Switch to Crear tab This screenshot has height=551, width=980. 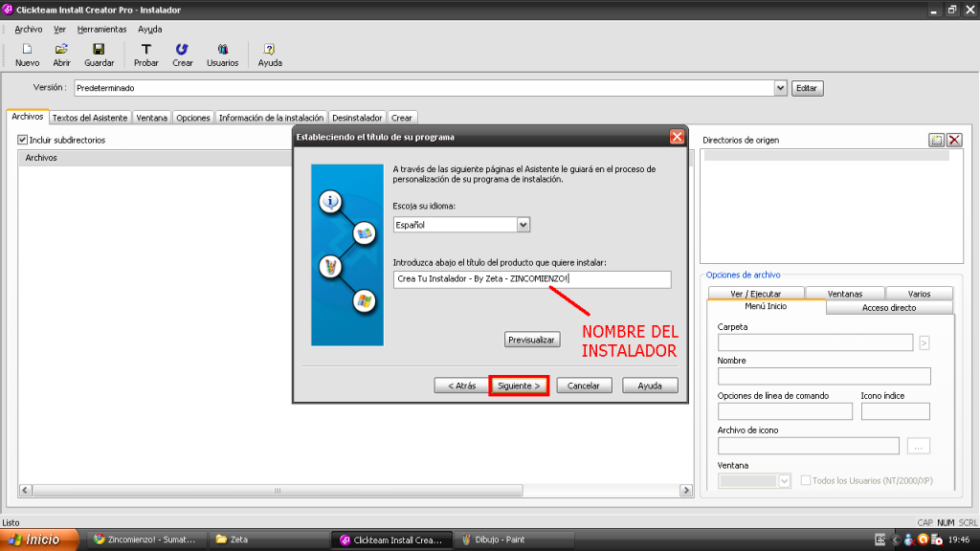[401, 118]
